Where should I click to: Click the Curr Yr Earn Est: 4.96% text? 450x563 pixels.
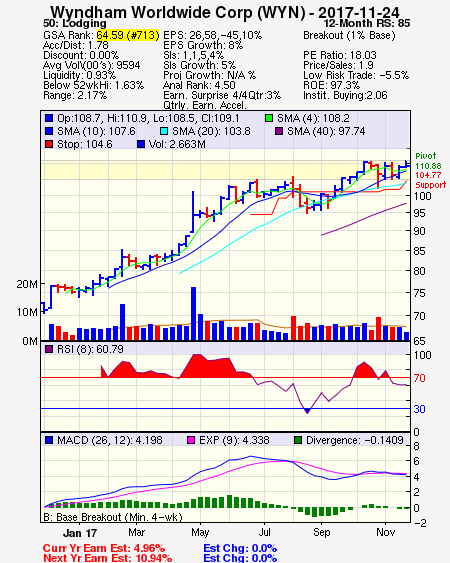104,548
